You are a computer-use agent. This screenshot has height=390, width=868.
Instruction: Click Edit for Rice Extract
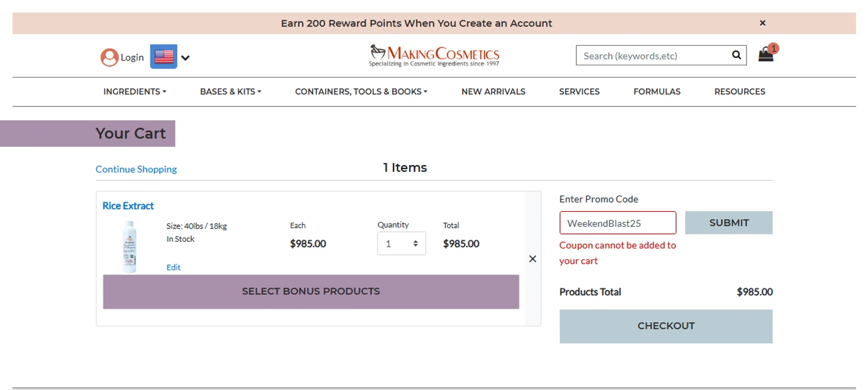[x=174, y=267]
